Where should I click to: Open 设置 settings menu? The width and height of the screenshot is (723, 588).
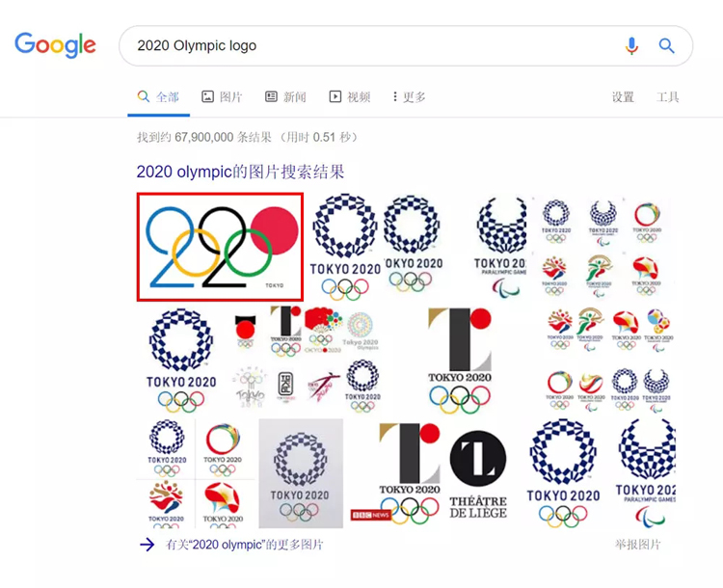623,97
